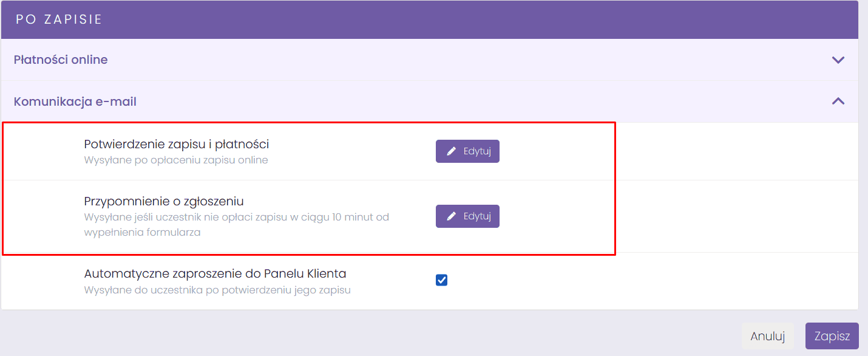Click the pencil icon beside Potwierdzenie zapisu i płatności
868x356 pixels.
pyautogui.click(x=451, y=151)
